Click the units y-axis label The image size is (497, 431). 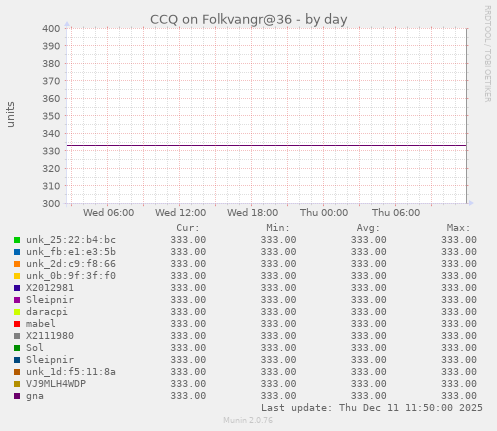[11, 114]
